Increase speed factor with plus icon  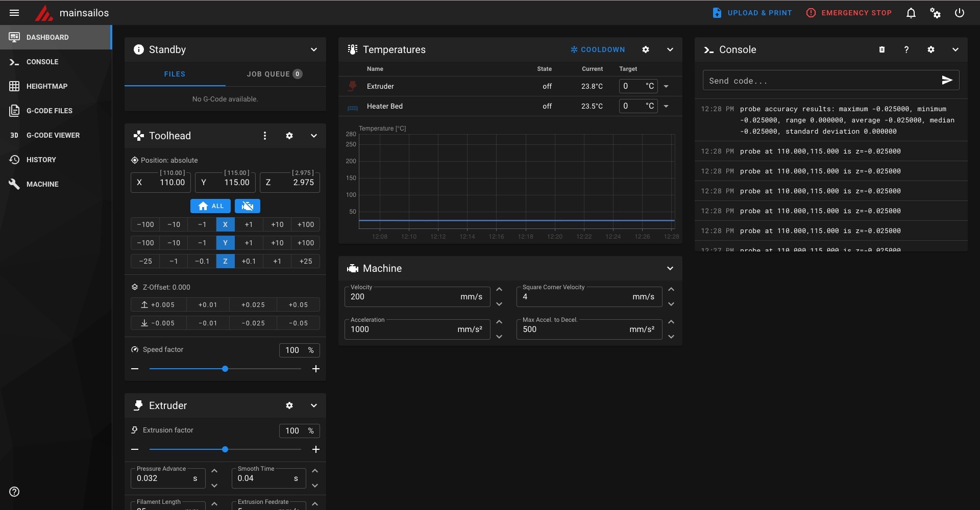click(x=316, y=369)
